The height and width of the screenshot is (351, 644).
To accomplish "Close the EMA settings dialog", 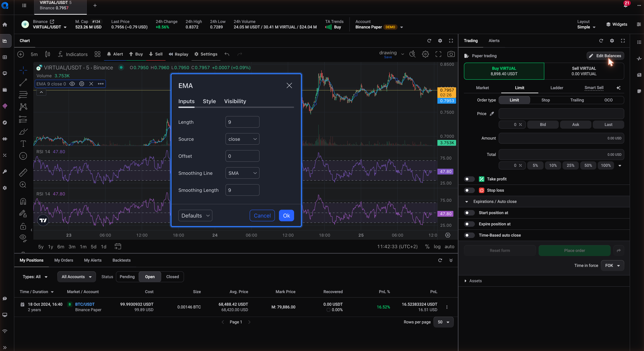I will (x=289, y=85).
